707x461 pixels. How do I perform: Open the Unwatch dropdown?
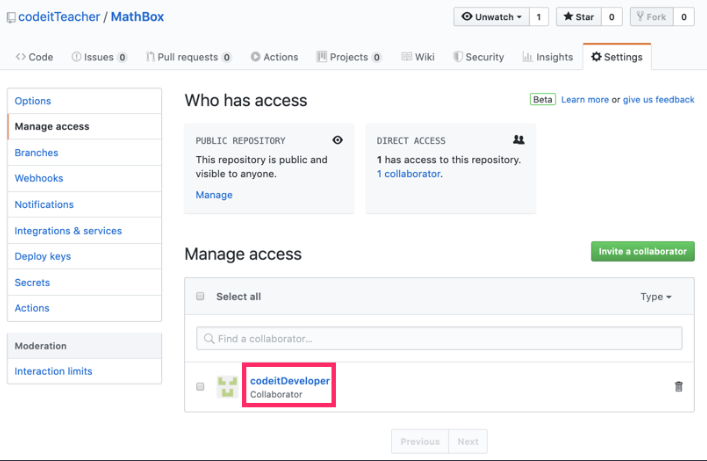pyautogui.click(x=491, y=17)
